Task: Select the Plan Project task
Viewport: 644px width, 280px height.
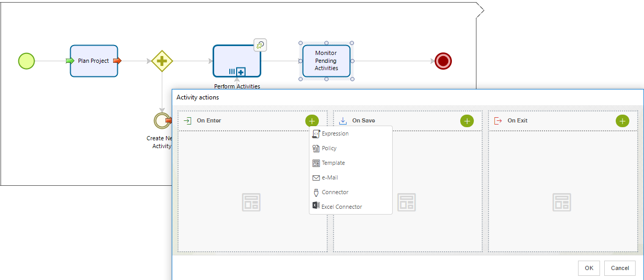Action: 94,61
